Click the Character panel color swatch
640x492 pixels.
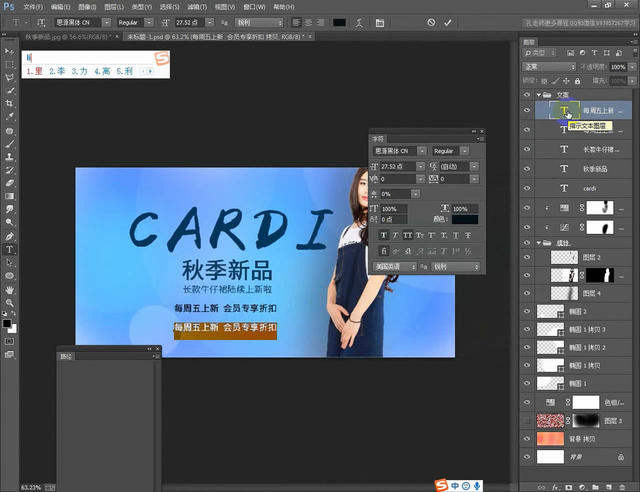(x=464, y=219)
